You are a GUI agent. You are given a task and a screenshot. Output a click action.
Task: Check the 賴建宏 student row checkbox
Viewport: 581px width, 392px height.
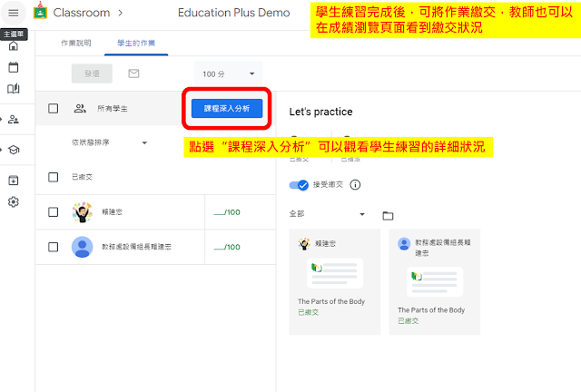tap(54, 212)
